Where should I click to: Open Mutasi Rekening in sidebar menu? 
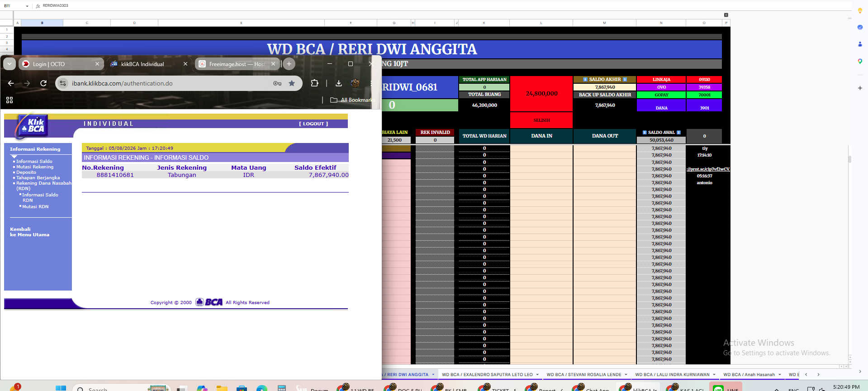35,167
